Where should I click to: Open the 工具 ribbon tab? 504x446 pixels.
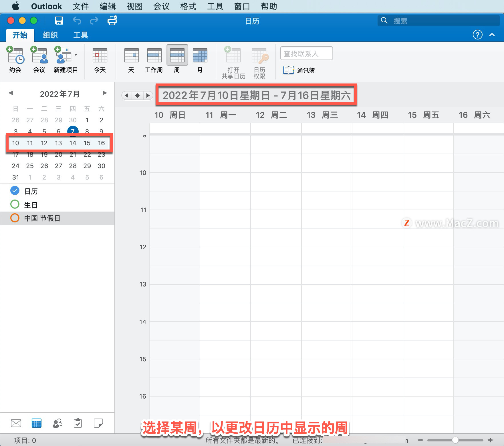tap(80, 35)
